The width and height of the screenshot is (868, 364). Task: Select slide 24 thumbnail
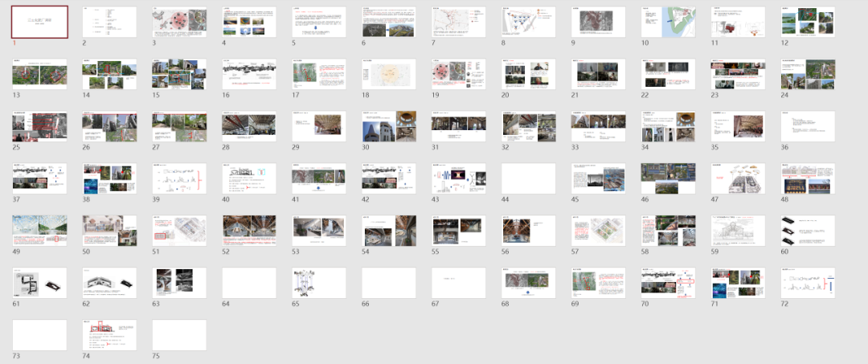click(x=809, y=74)
